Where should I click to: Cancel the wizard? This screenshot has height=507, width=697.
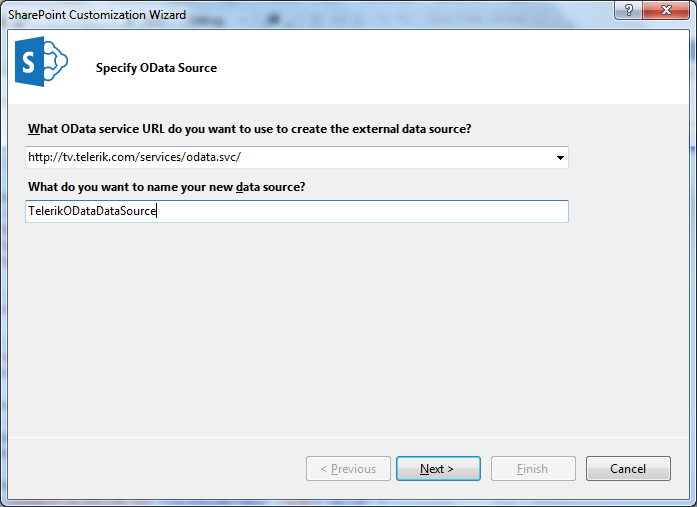(x=628, y=468)
